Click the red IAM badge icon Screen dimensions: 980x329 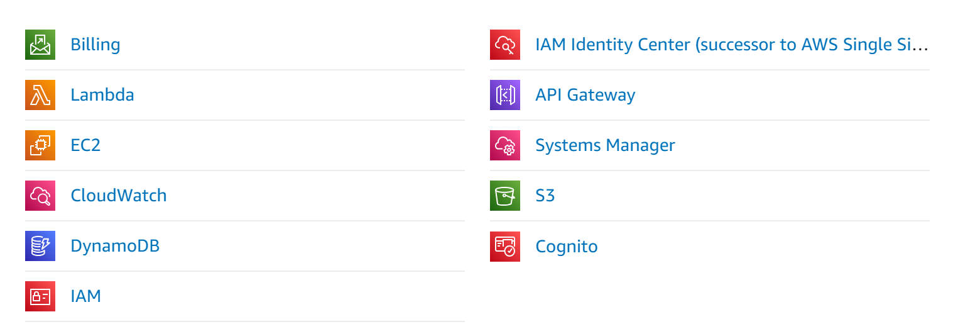(40, 296)
